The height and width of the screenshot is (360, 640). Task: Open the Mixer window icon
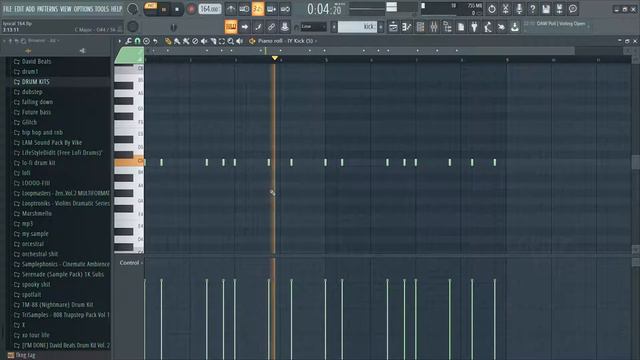click(x=434, y=27)
